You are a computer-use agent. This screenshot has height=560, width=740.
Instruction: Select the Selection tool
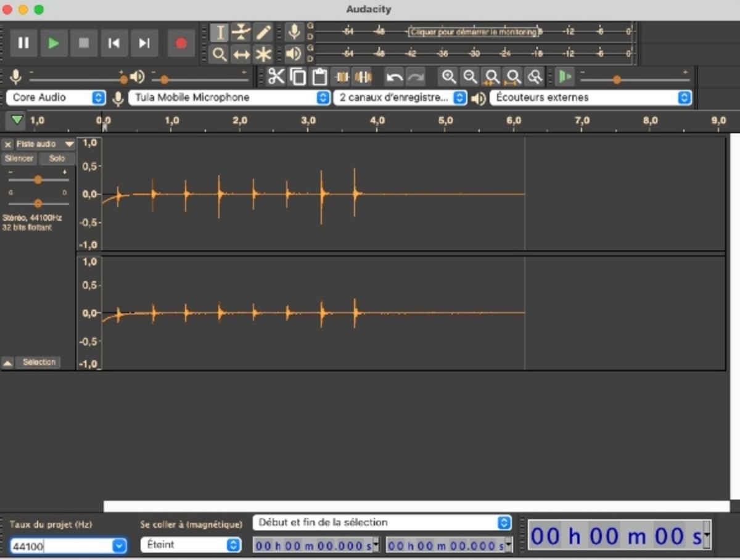220,32
